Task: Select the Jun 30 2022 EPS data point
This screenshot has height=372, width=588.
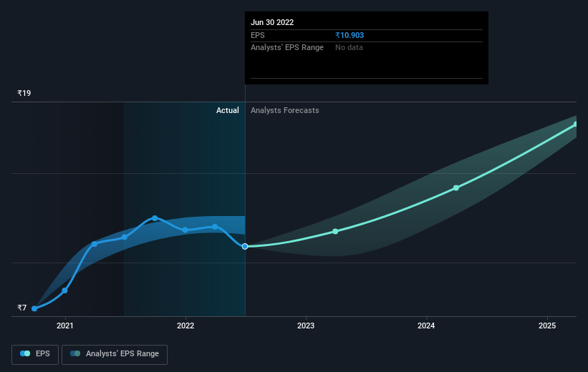Action: pyautogui.click(x=245, y=247)
